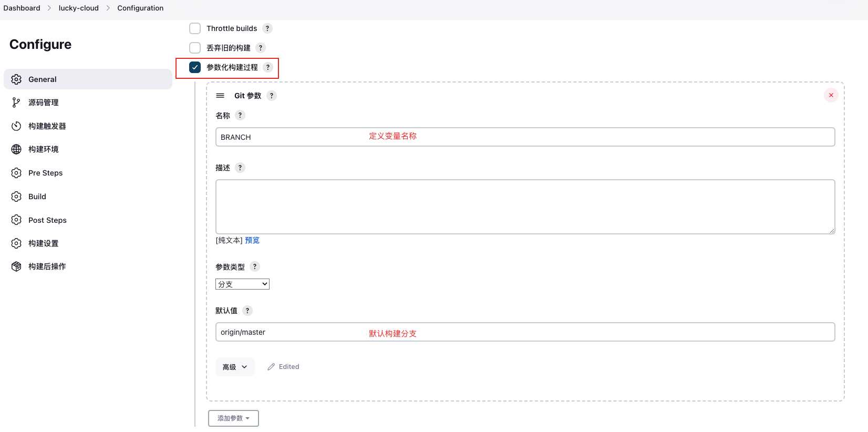Click inside the 描述 text area

pyautogui.click(x=525, y=207)
